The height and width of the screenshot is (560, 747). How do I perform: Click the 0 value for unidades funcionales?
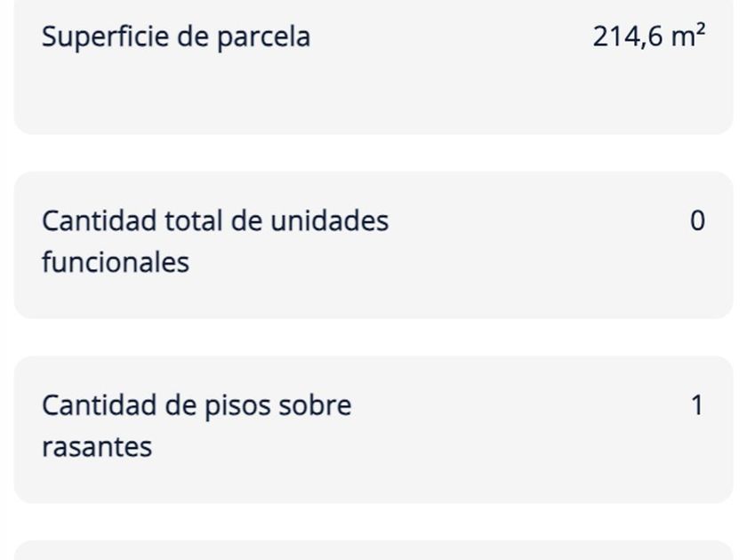pyautogui.click(x=697, y=221)
